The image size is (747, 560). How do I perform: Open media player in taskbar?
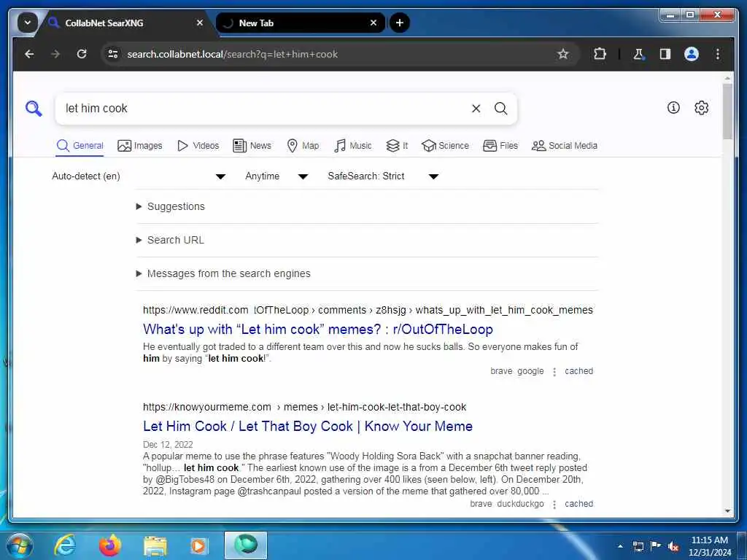(199, 545)
